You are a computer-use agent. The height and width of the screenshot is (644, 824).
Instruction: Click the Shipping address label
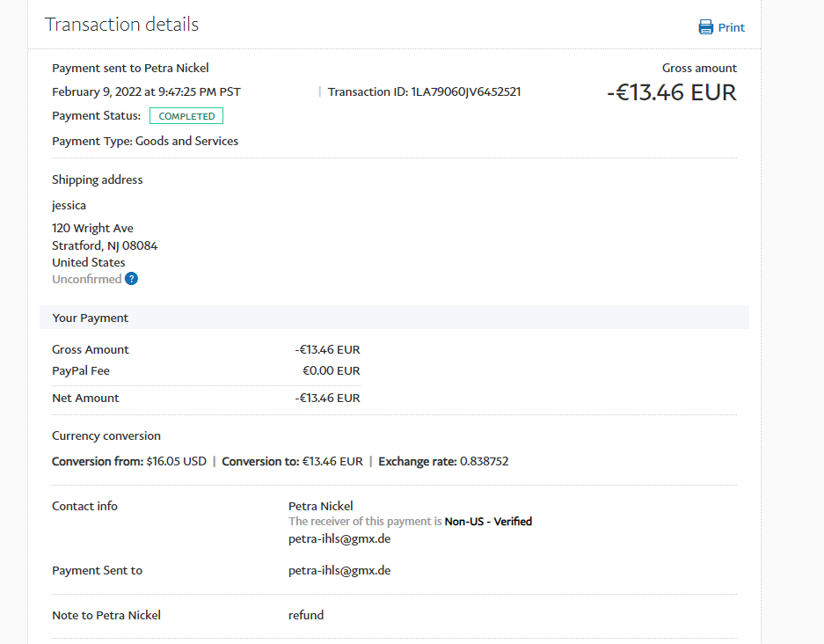tap(97, 179)
